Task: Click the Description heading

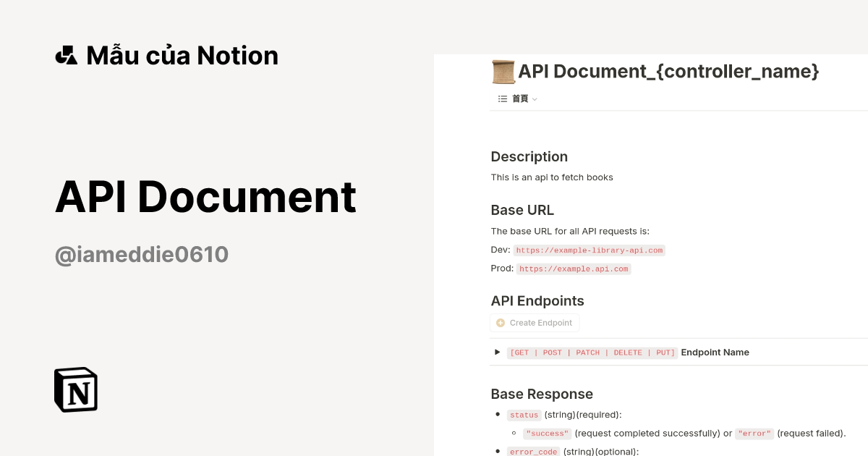Action: [529, 156]
